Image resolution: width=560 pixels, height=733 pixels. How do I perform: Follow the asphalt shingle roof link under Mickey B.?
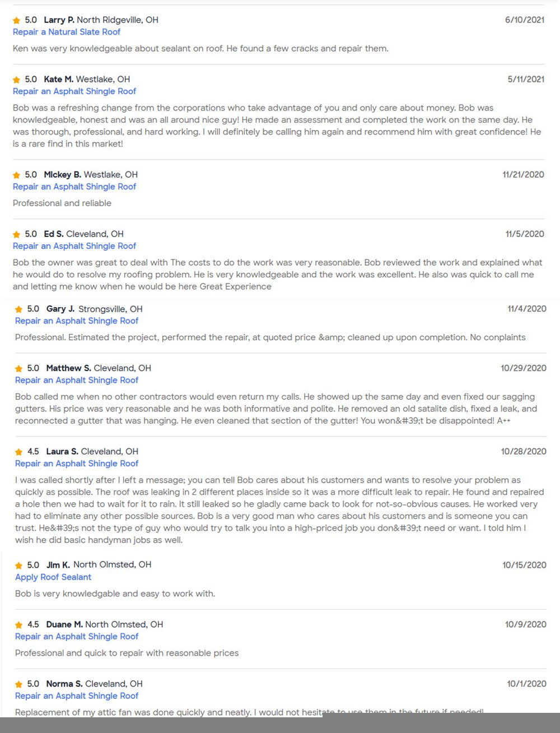click(74, 187)
